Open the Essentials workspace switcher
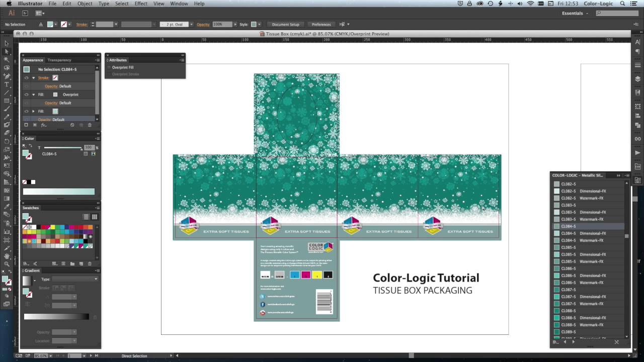 click(x=575, y=13)
